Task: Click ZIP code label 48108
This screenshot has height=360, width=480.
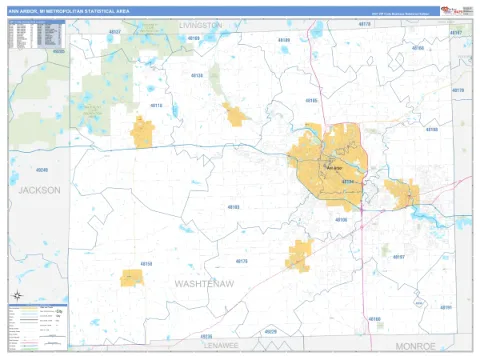Action: click(341, 220)
